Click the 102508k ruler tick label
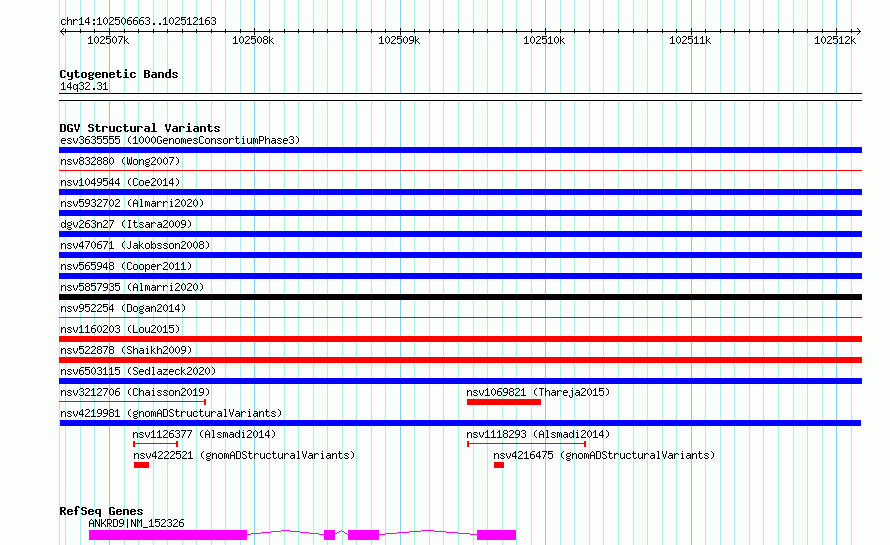890x545 pixels. (x=253, y=40)
